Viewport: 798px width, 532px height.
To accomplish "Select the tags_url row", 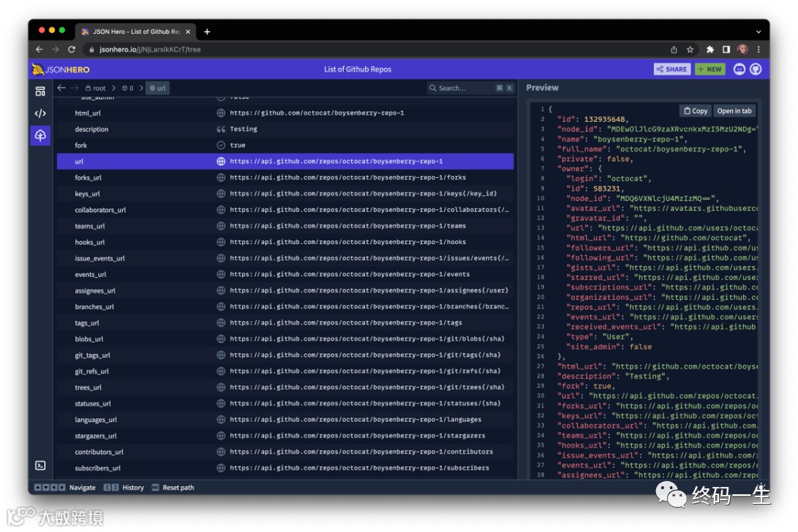I will [285, 323].
